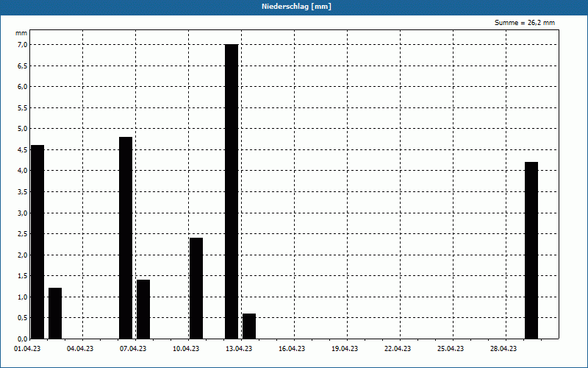Click the 28.04.23 date label
The width and height of the screenshot is (588, 368).
click(x=503, y=348)
